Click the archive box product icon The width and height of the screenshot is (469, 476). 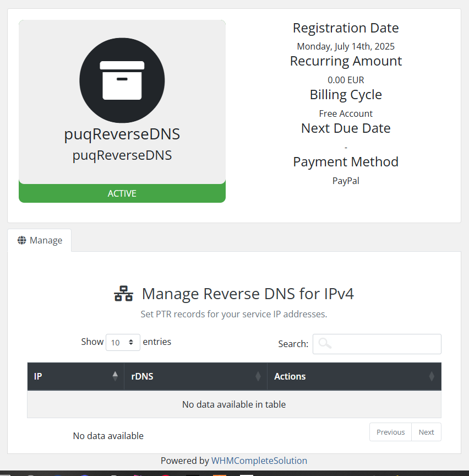click(x=122, y=80)
